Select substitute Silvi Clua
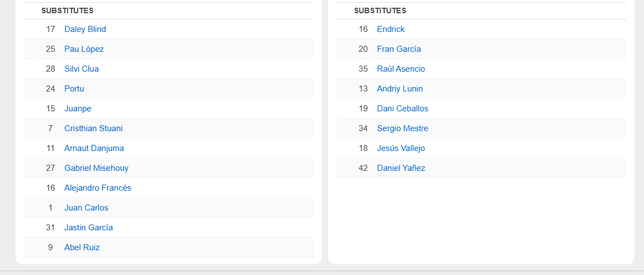 point(81,69)
